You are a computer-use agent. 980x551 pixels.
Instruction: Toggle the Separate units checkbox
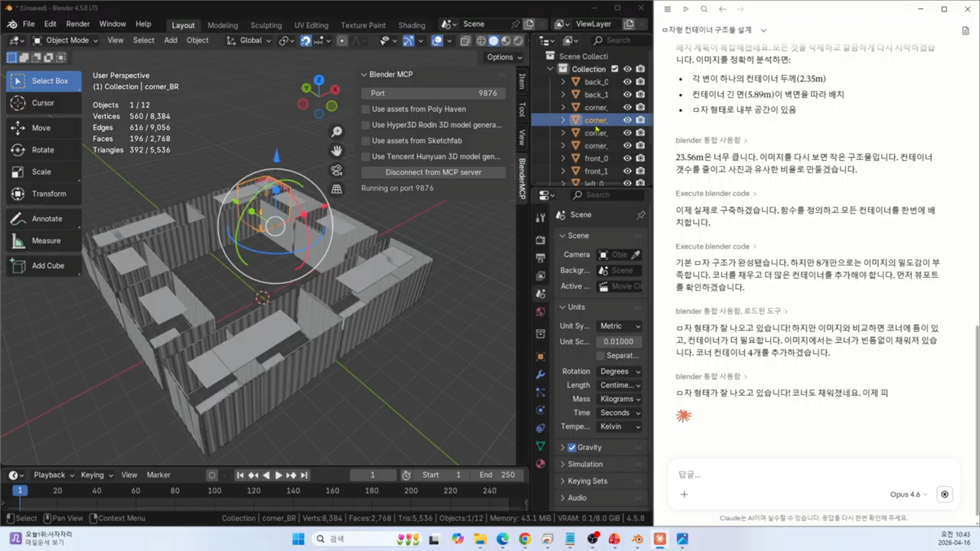(600, 356)
